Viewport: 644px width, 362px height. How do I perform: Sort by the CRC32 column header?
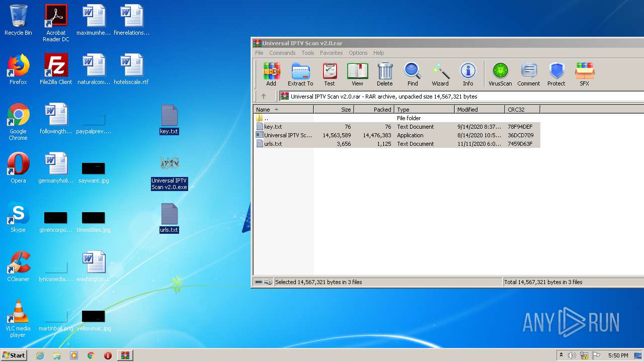pos(523,109)
